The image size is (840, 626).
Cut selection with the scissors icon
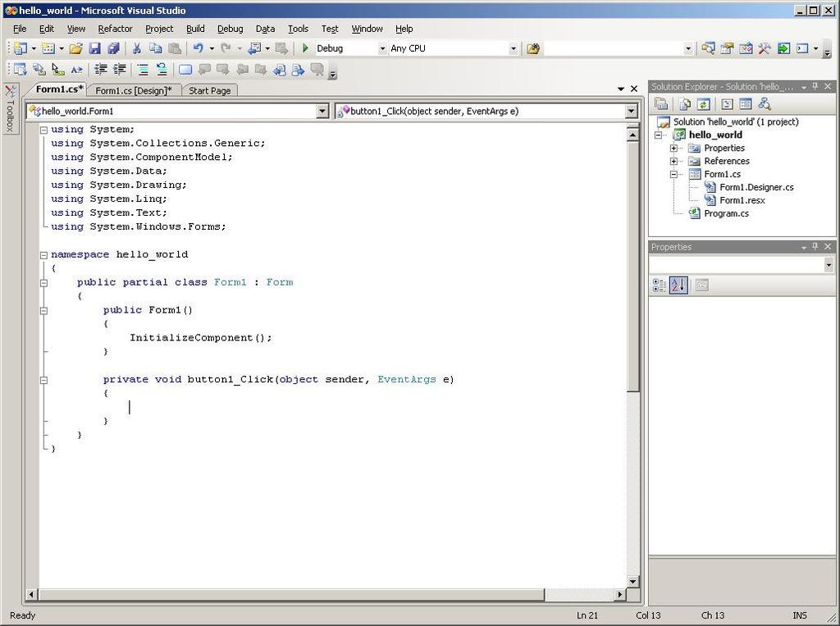coord(137,48)
